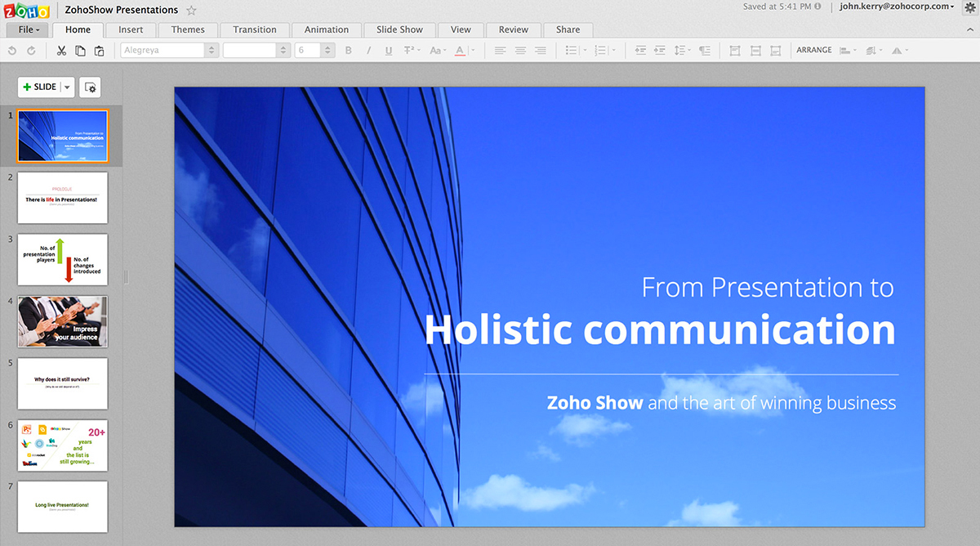Screen dimensions: 980x546
Task: Star the ZohoShow Presentations document
Action: (191, 10)
